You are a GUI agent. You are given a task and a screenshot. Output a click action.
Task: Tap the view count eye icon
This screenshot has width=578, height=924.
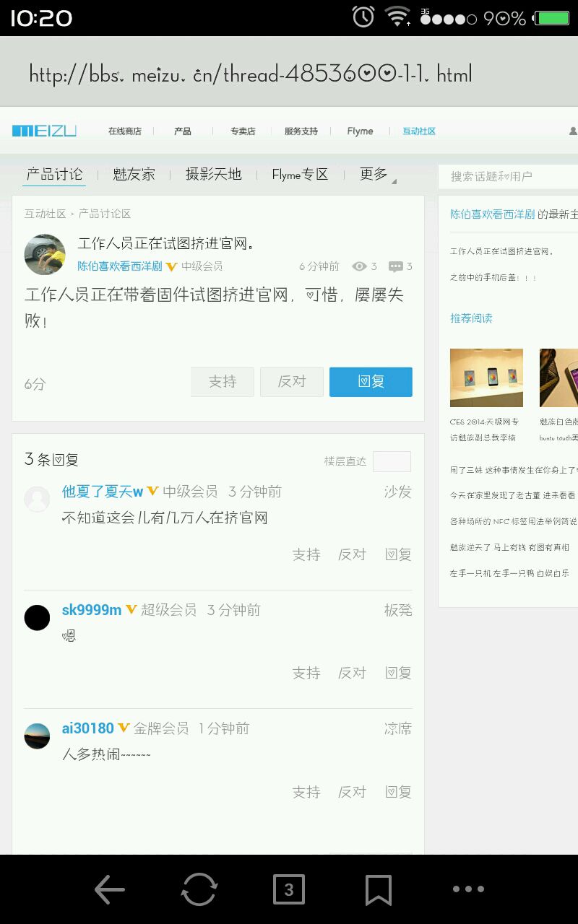click(x=359, y=266)
